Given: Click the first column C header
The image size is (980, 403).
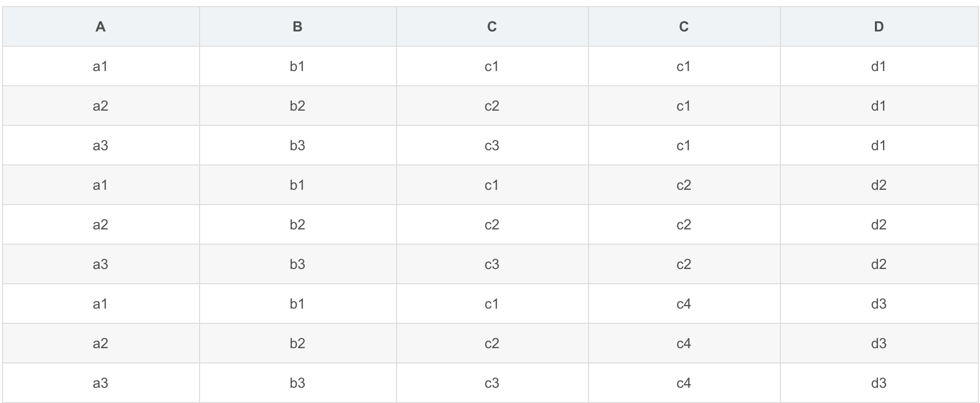Looking at the screenshot, I should click(x=492, y=27).
